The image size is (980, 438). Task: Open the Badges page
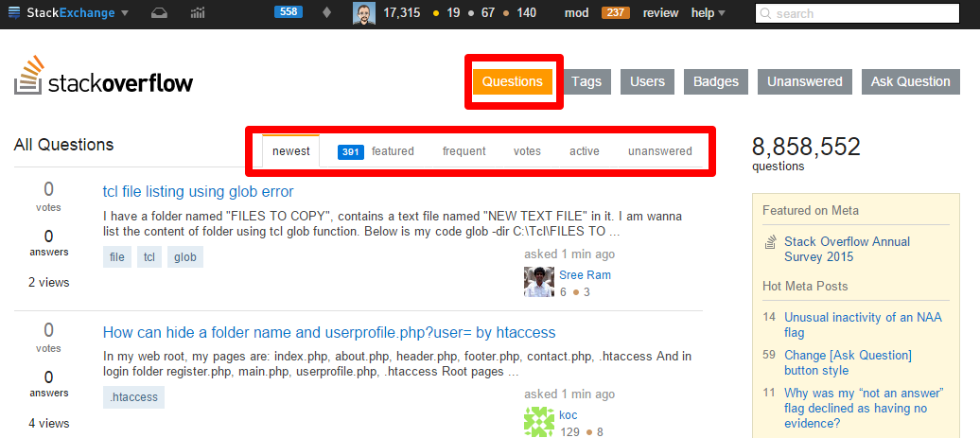[716, 82]
